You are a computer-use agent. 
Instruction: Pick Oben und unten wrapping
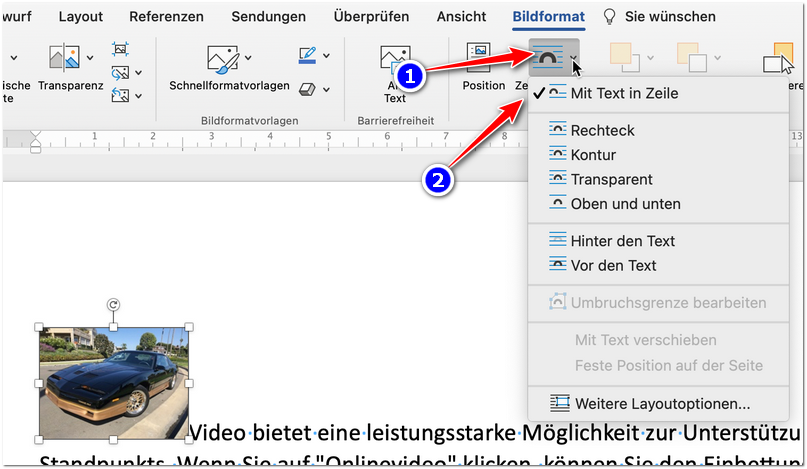(625, 204)
